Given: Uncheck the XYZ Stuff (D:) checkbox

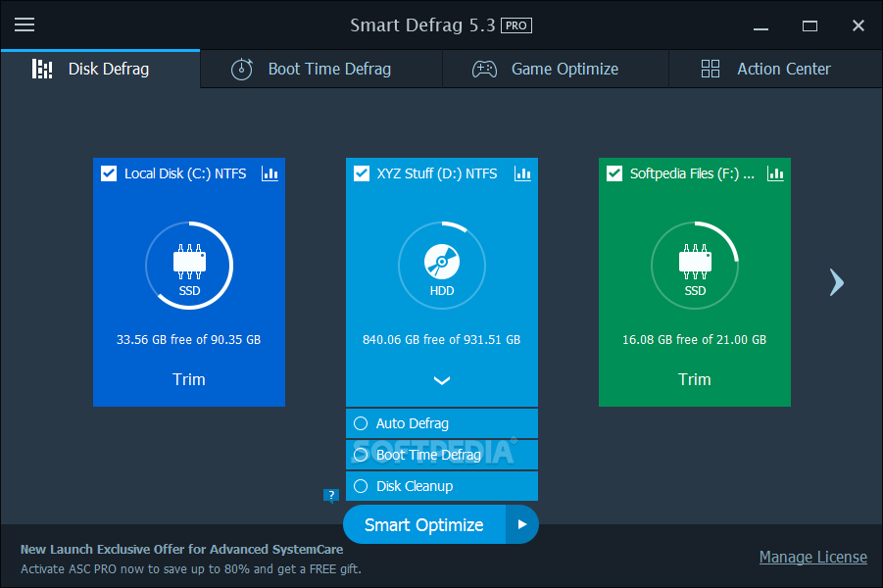Looking at the screenshot, I should click(362, 173).
